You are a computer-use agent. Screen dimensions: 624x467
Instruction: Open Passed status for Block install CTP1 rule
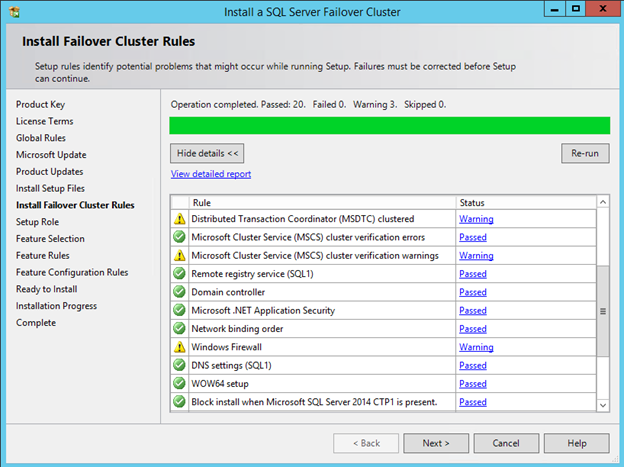[x=473, y=402]
